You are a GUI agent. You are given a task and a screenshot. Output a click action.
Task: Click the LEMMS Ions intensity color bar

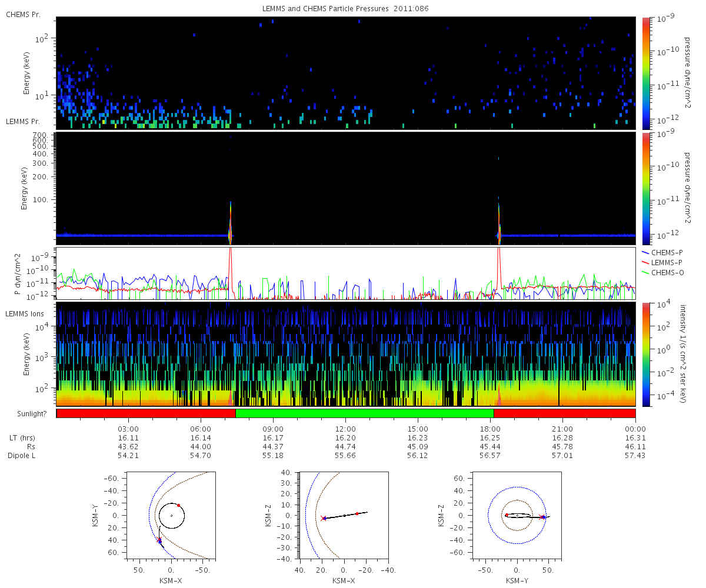(x=647, y=354)
